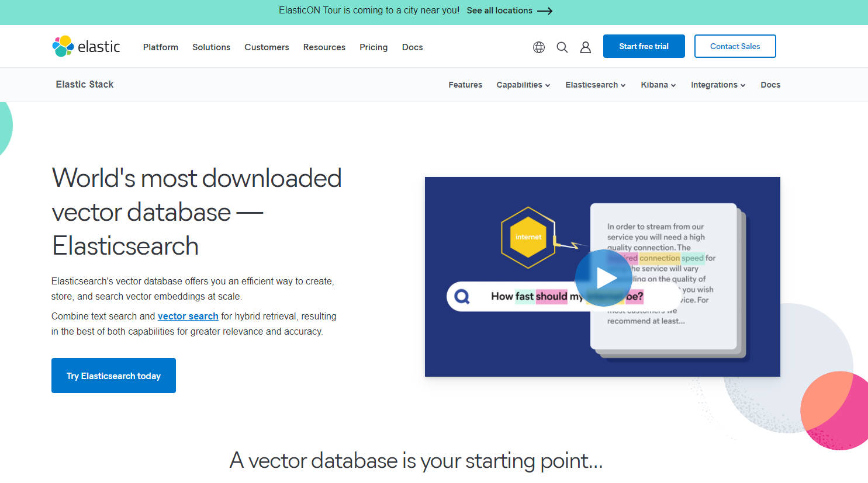The width and height of the screenshot is (868, 483).
Task: Open the Integrations dropdown
Action: point(718,85)
